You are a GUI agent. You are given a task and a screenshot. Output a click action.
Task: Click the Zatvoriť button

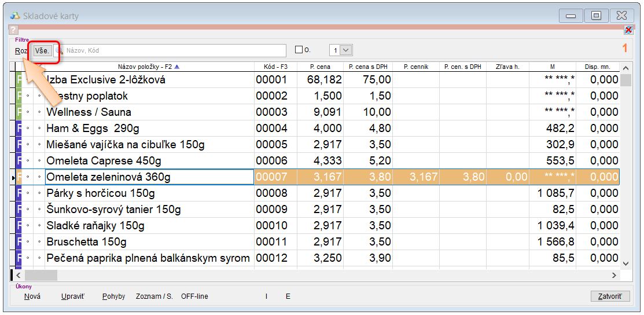[610, 296]
